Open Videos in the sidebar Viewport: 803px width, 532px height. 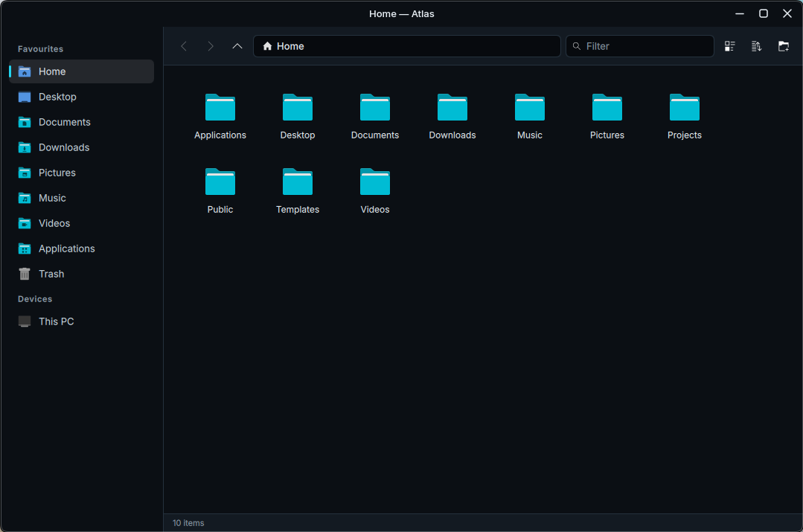click(81, 223)
